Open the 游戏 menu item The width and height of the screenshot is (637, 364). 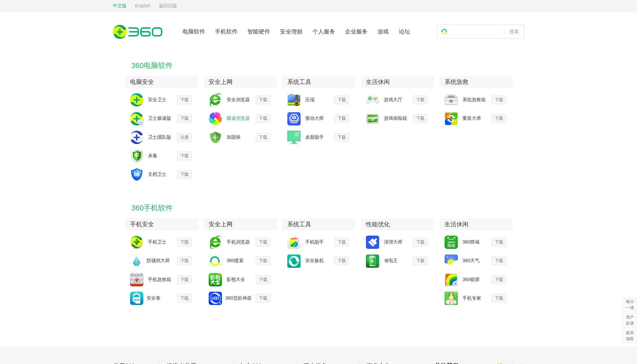383,32
